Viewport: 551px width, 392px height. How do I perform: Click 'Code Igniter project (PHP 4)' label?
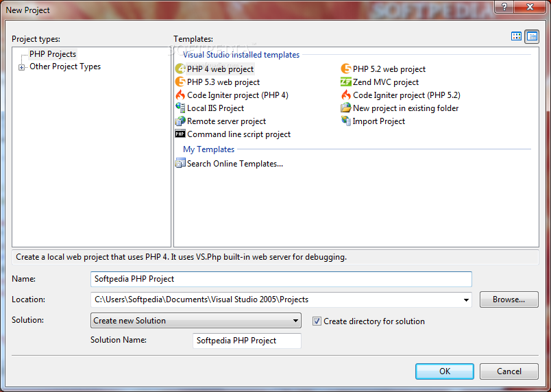coord(238,95)
